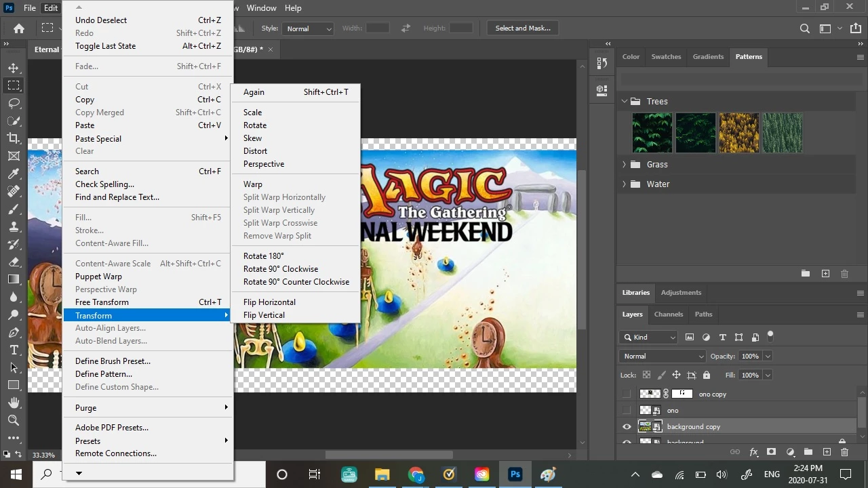The width and height of the screenshot is (868, 488).
Task: Select the Crop tool
Action: pyautogui.click(x=14, y=138)
